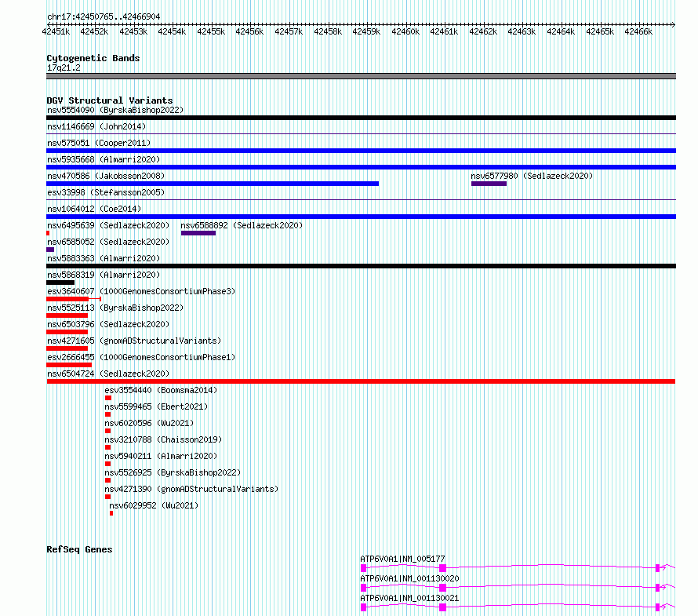This screenshot has height=616, width=698.
Task: Select nsv5599465 (Ebert2021) label
Action: (x=156, y=406)
